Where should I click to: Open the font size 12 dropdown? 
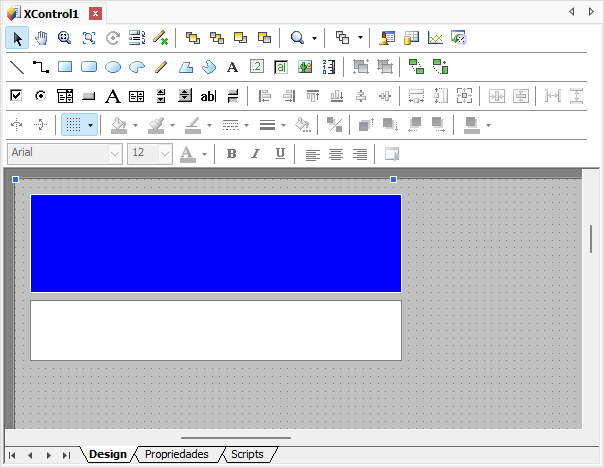pyautogui.click(x=165, y=154)
